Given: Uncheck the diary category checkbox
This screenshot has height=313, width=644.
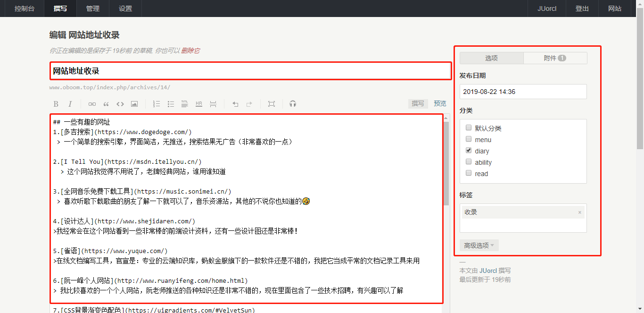Looking at the screenshot, I should (469, 151).
